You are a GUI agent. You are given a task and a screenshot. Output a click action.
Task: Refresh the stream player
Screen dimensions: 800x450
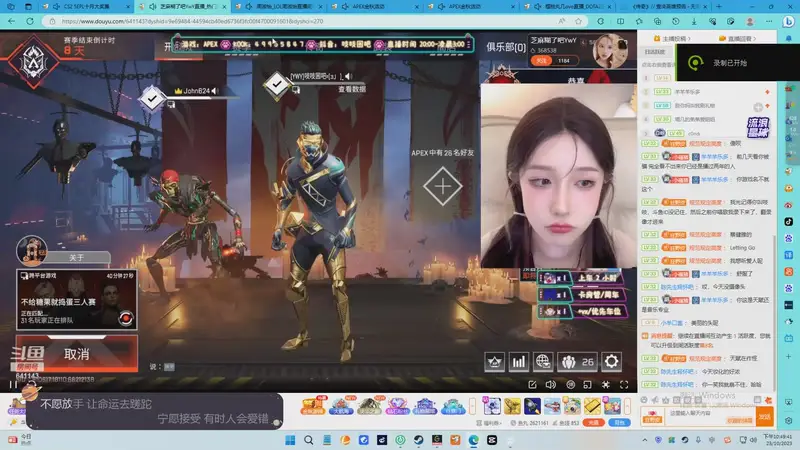coord(32,385)
